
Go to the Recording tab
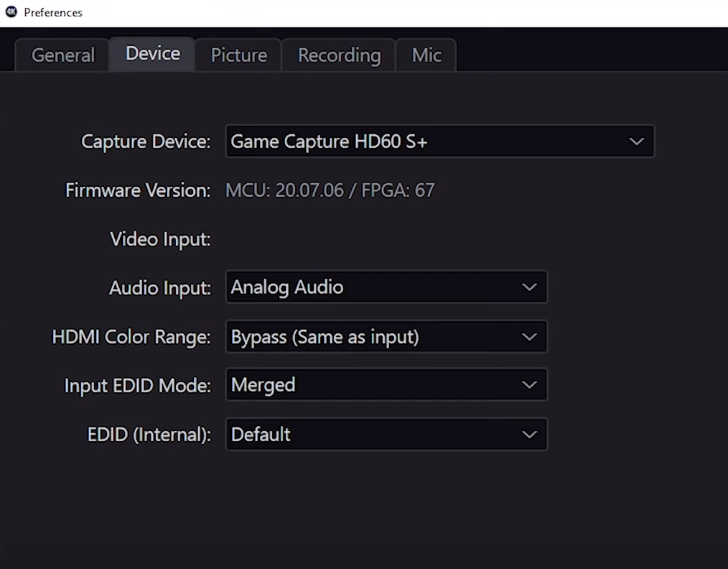[x=339, y=55]
